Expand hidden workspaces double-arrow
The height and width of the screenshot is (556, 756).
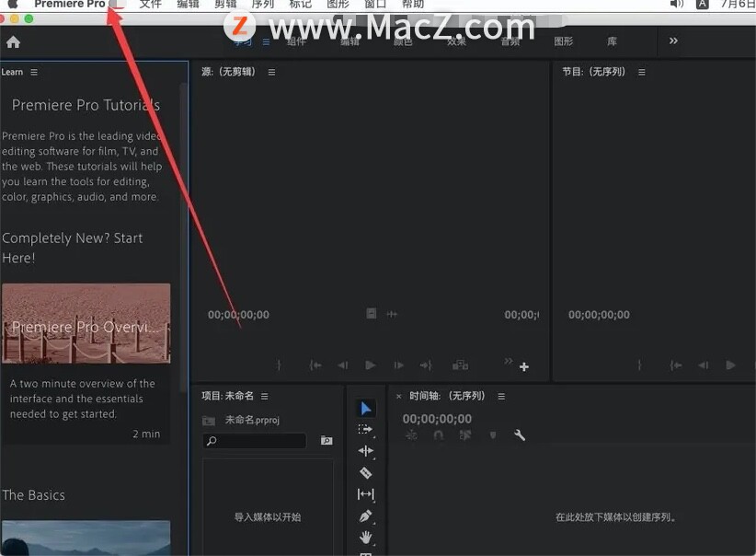pyautogui.click(x=673, y=41)
